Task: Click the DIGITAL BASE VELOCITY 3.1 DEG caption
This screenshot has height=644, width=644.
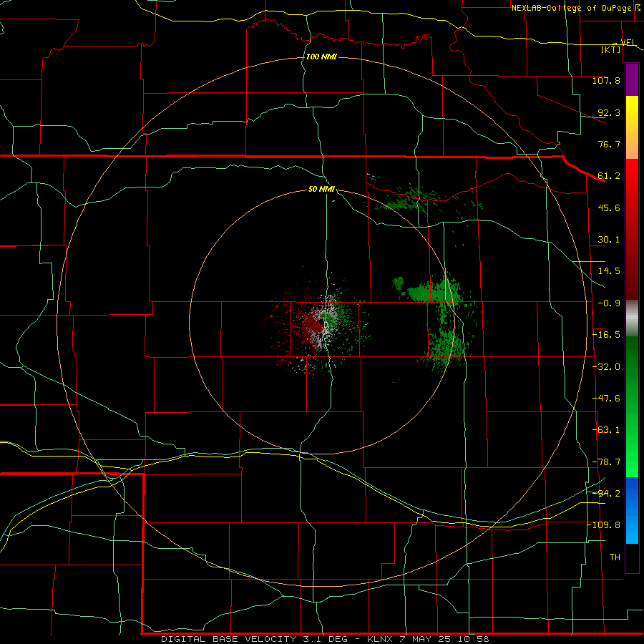Action: point(254,639)
